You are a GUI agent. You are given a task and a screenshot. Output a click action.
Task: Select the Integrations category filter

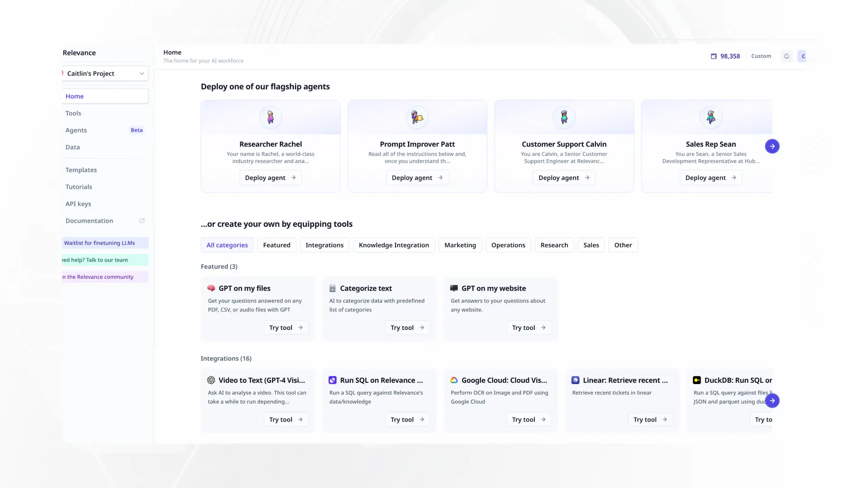[x=324, y=245]
